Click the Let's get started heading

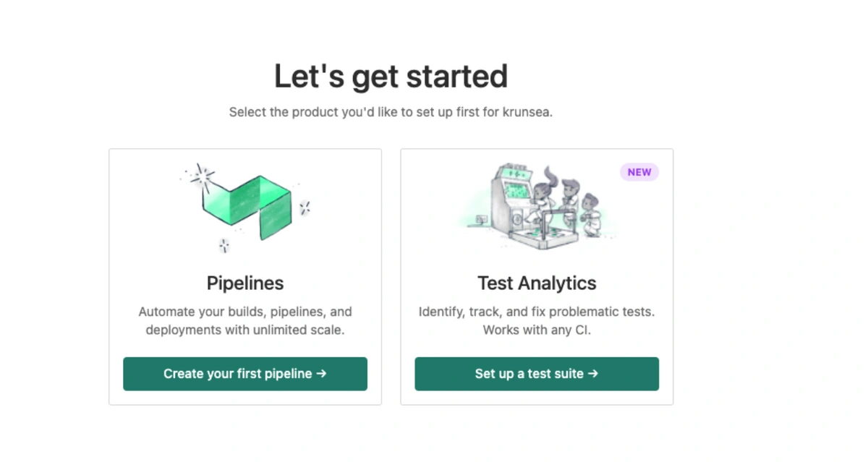(x=391, y=77)
